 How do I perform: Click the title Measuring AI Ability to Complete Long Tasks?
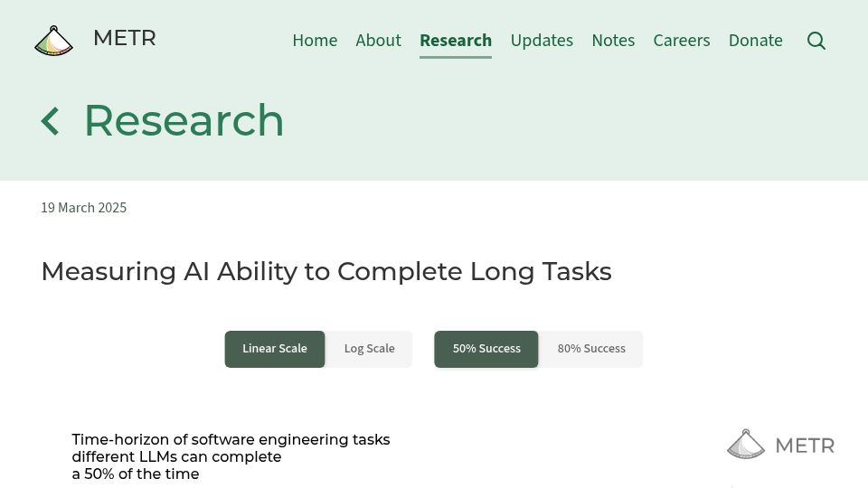326,272
